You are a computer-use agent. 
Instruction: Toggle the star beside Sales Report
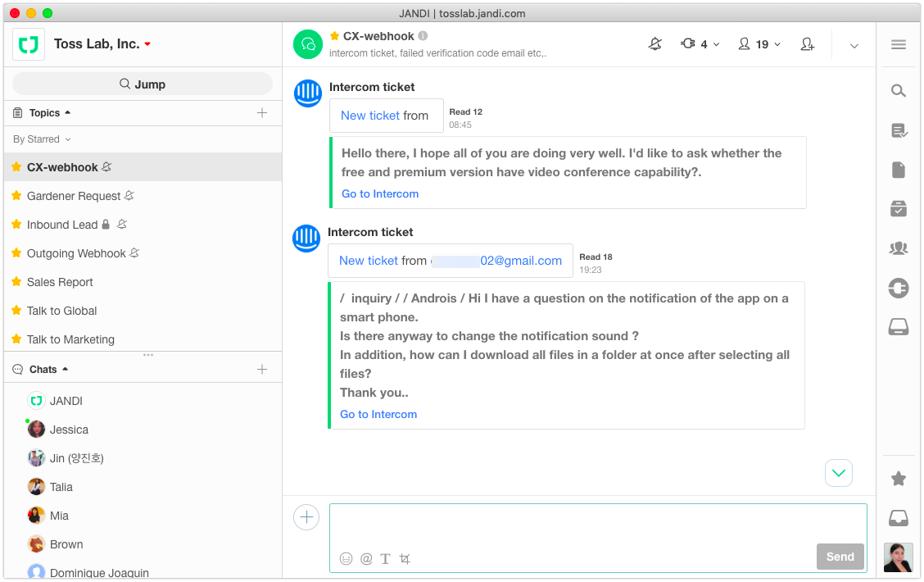tap(16, 282)
